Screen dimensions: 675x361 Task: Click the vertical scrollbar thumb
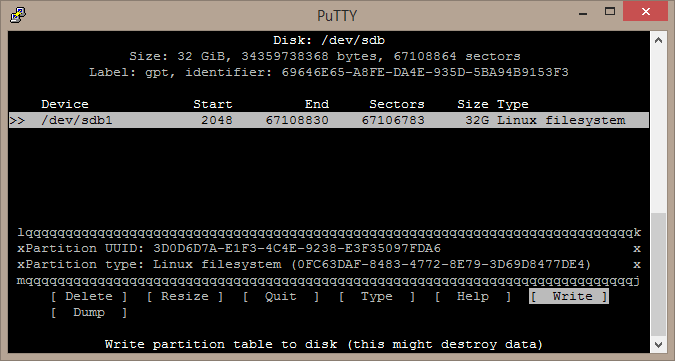point(658,274)
